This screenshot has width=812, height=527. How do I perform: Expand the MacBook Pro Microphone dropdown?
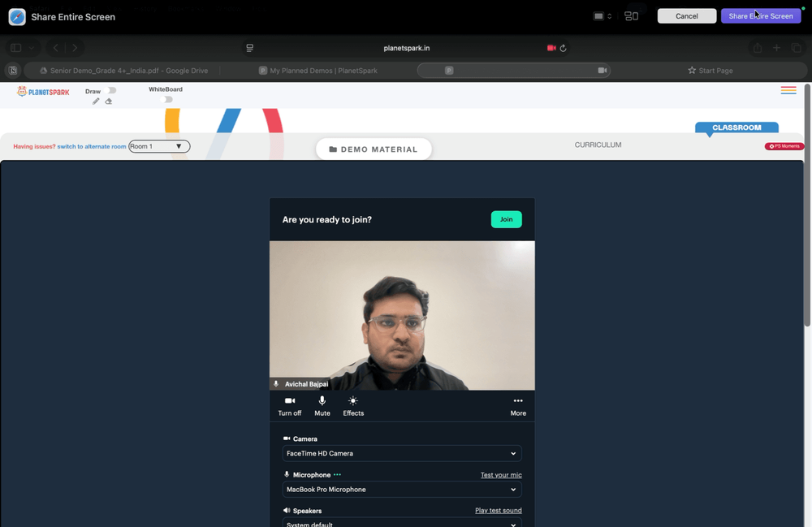pos(402,490)
